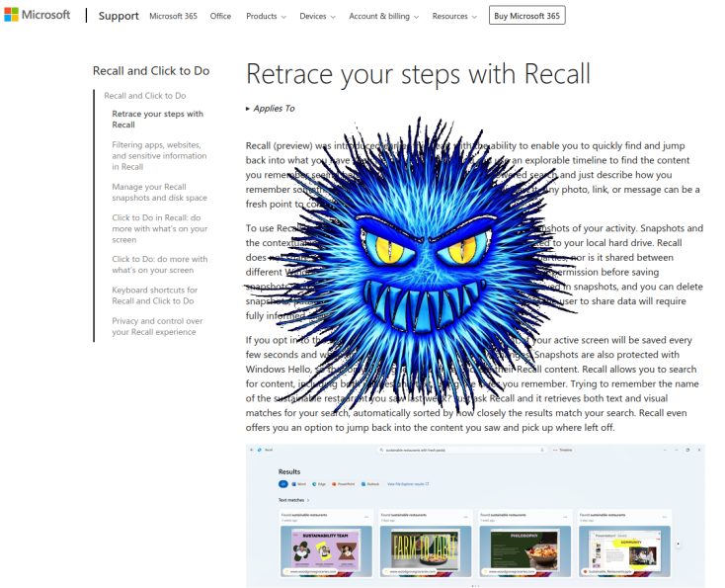Open 'Click to Do: do more' sidebar link

click(x=159, y=265)
